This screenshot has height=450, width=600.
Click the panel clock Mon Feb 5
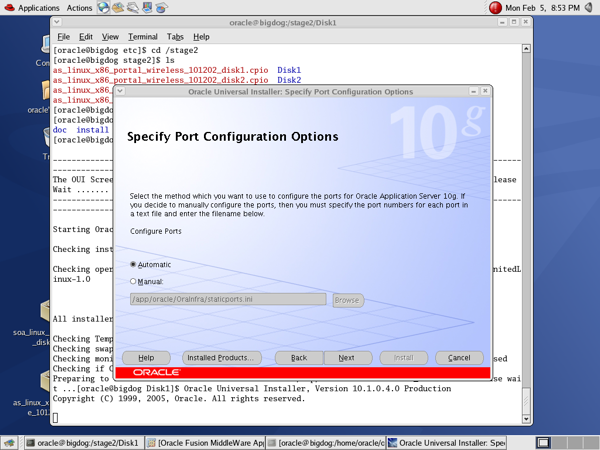(542, 8)
